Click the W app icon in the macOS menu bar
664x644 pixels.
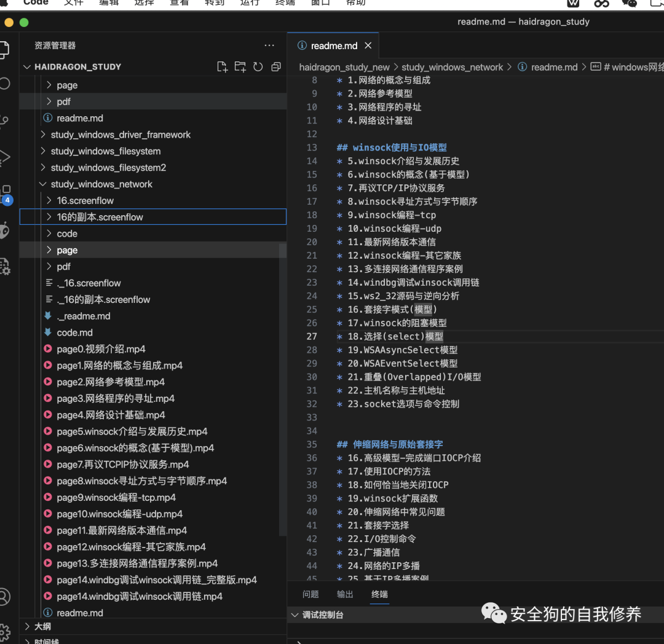[573, 4]
